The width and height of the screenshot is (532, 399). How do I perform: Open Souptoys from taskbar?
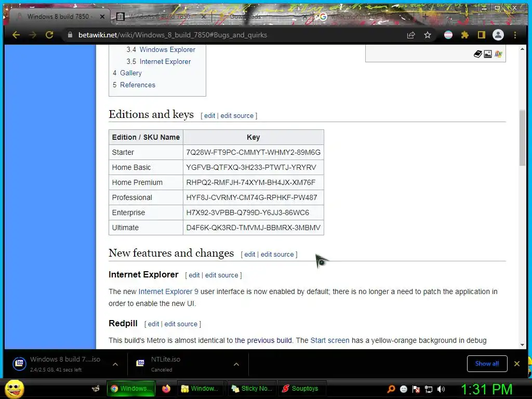pos(302,389)
